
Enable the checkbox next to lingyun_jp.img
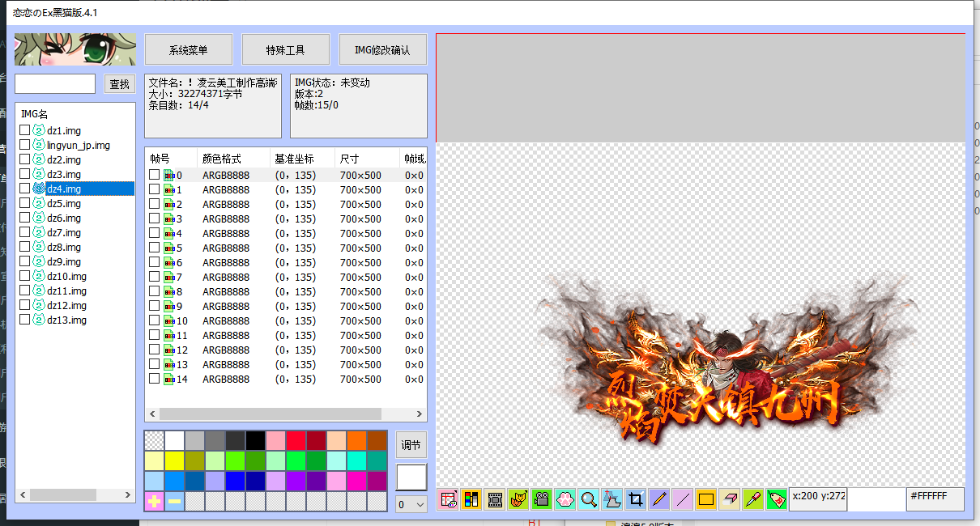[23, 145]
